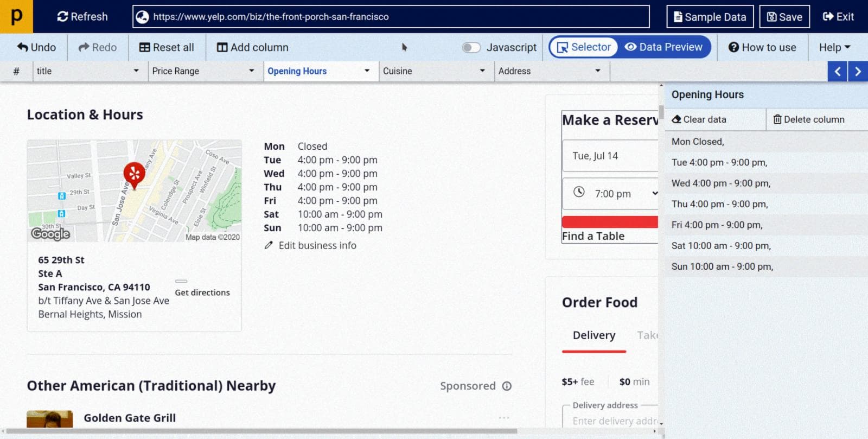Image resolution: width=868 pixels, height=439 pixels.
Task: Toggle the Javascript switch
Action: pos(471,48)
